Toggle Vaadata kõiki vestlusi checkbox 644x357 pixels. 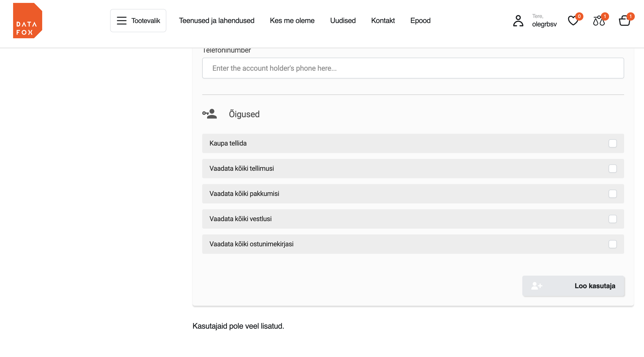(x=612, y=219)
